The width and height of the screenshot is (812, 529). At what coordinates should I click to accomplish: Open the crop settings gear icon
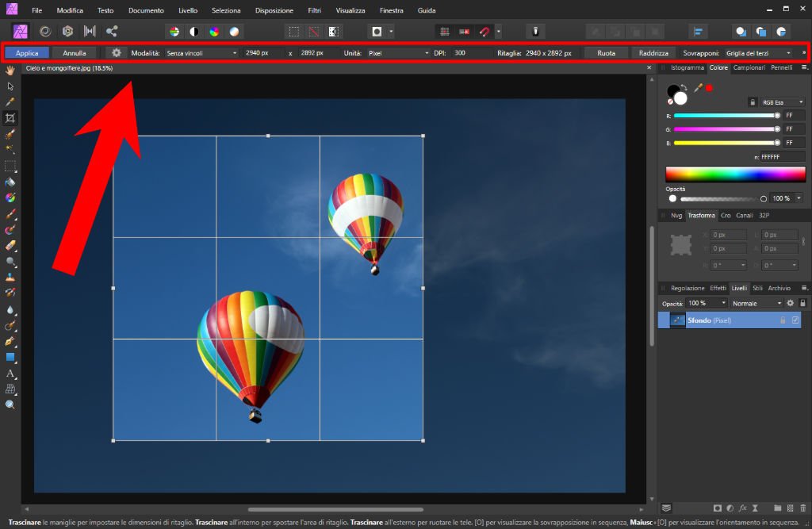pos(117,53)
